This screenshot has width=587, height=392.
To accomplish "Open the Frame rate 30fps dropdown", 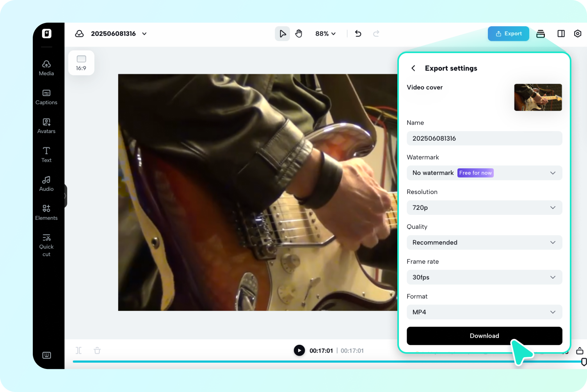I will pyautogui.click(x=484, y=277).
